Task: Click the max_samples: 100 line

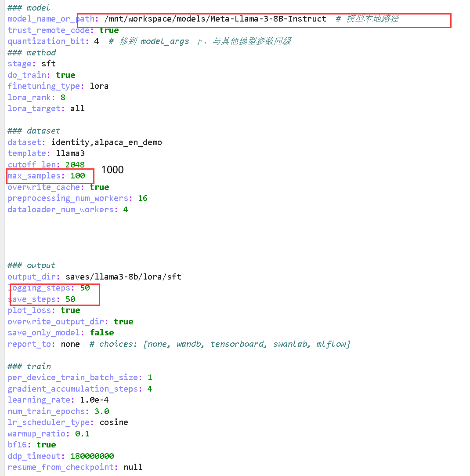Action: coord(46,176)
